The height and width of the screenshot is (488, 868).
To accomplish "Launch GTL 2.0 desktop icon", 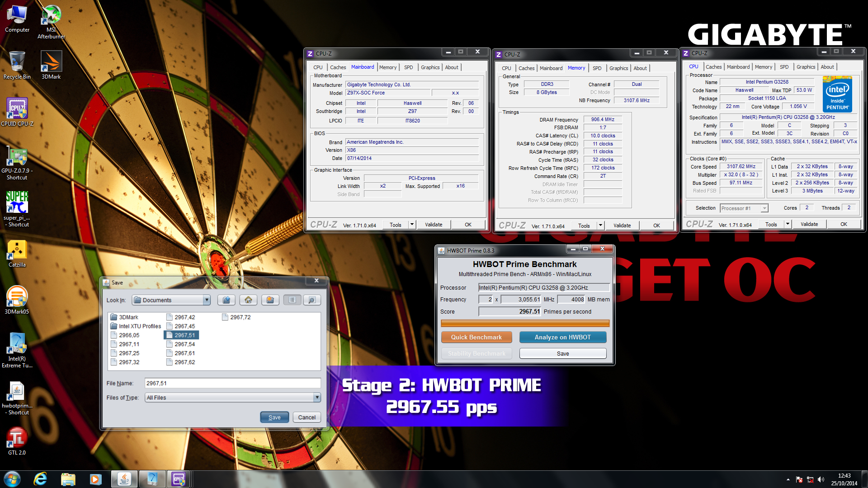I will [x=17, y=441].
